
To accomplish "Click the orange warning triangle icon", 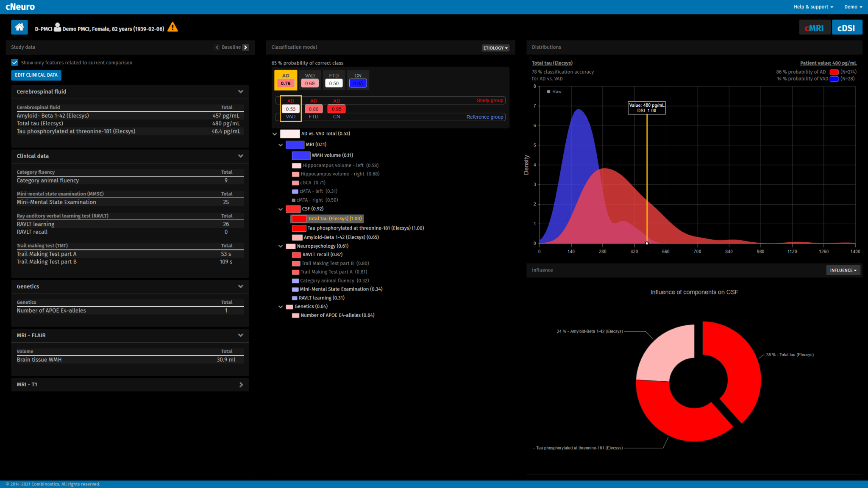I will (172, 28).
